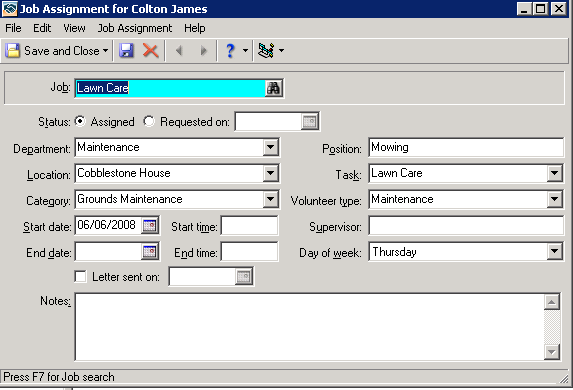Click the blue floppy disk Save icon
Image resolution: width=573 pixels, height=390 pixels.
[126, 50]
